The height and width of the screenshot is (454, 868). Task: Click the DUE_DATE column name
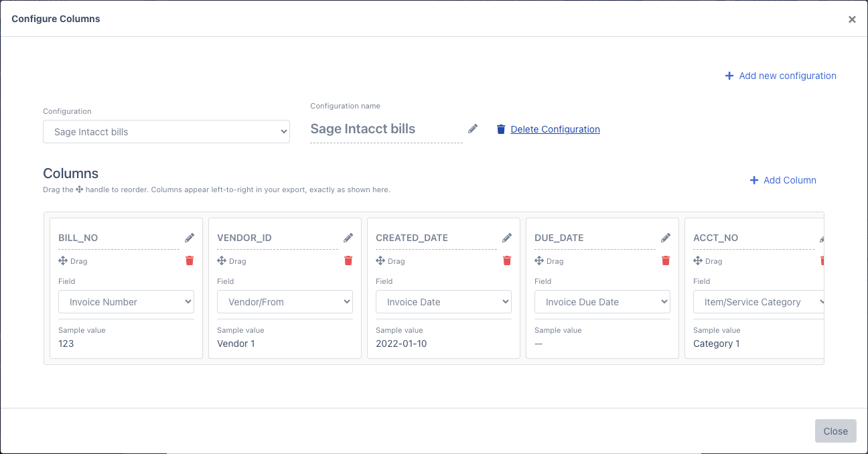pos(559,238)
